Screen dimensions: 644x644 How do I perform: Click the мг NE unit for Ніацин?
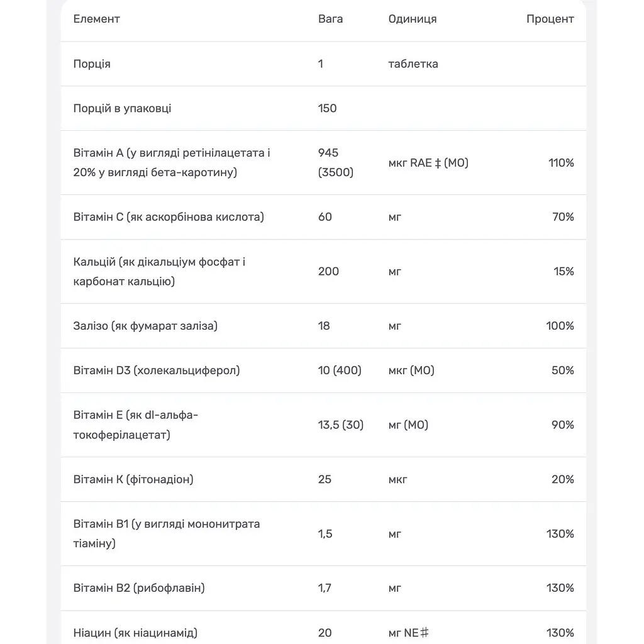pyautogui.click(x=408, y=633)
